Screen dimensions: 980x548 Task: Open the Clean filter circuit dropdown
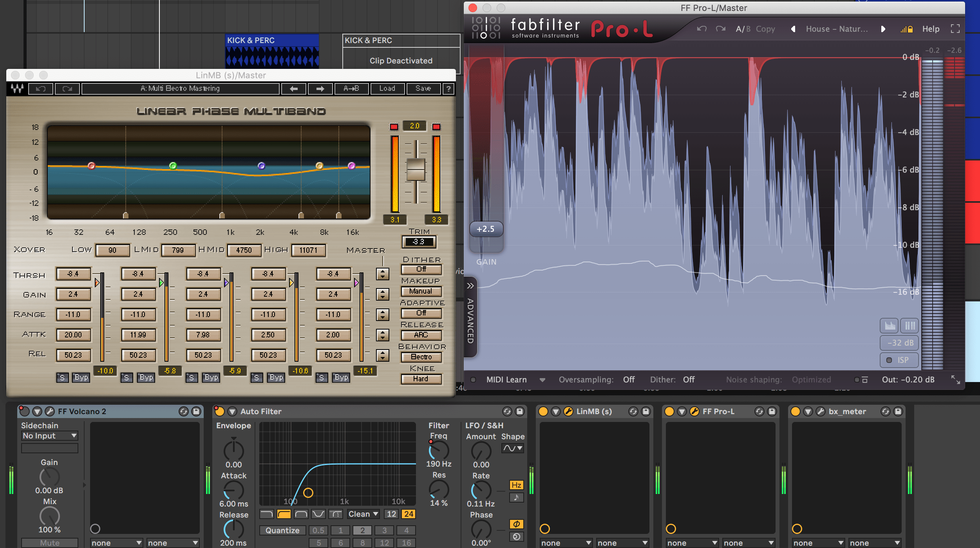coord(363,514)
